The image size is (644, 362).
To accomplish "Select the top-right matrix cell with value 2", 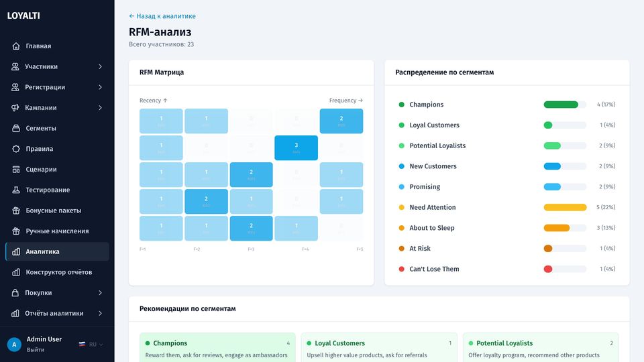I will point(341,121).
